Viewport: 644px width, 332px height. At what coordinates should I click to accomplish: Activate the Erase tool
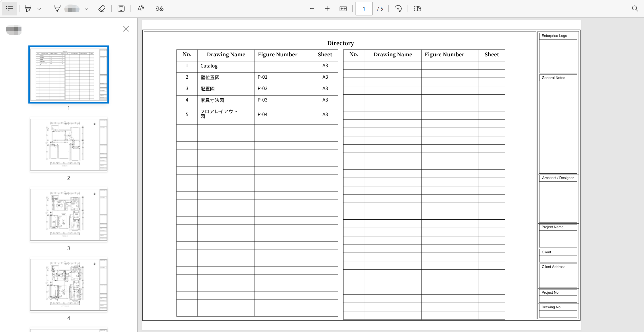[x=102, y=9]
